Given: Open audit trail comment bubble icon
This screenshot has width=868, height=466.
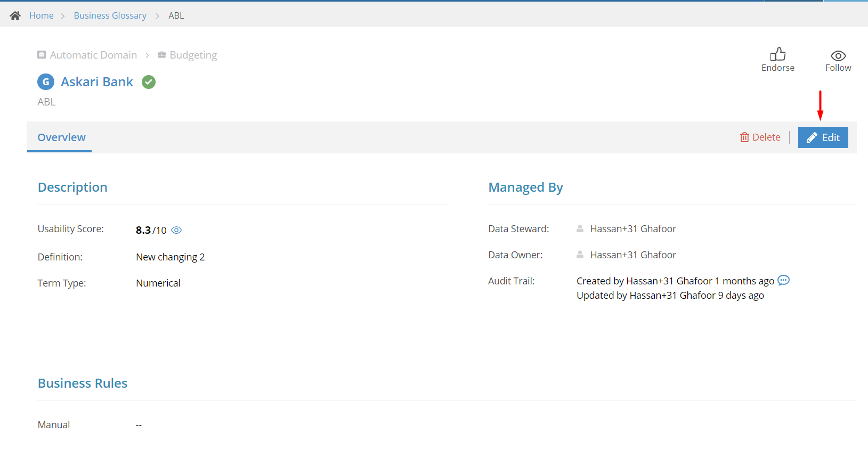Looking at the screenshot, I should [x=783, y=280].
